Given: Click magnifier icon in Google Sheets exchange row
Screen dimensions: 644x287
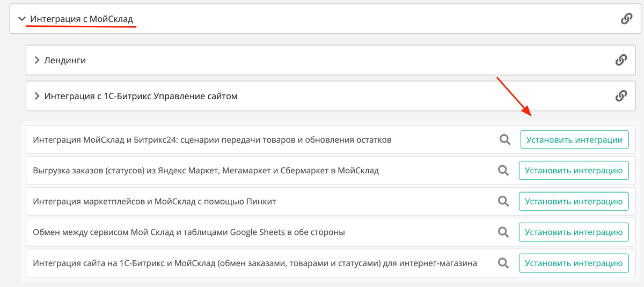Looking at the screenshot, I should click(x=503, y=232).
